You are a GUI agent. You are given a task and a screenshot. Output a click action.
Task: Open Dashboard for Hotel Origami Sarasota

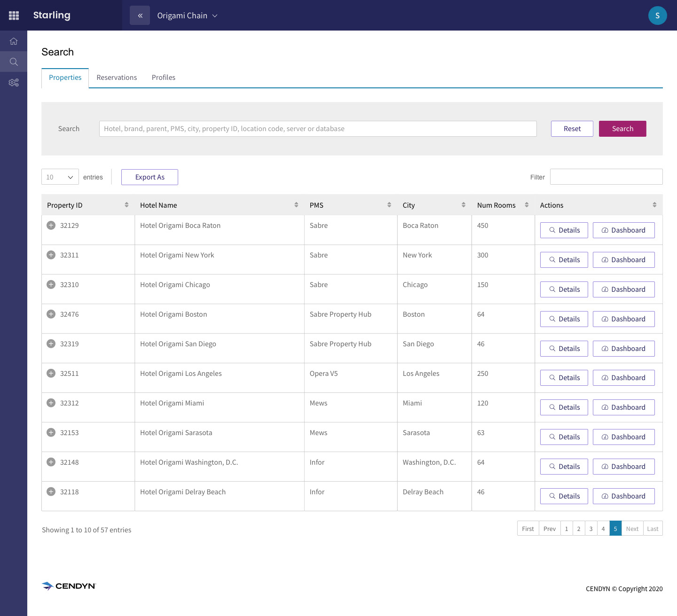pyautogui.click(x=624, y=437)
